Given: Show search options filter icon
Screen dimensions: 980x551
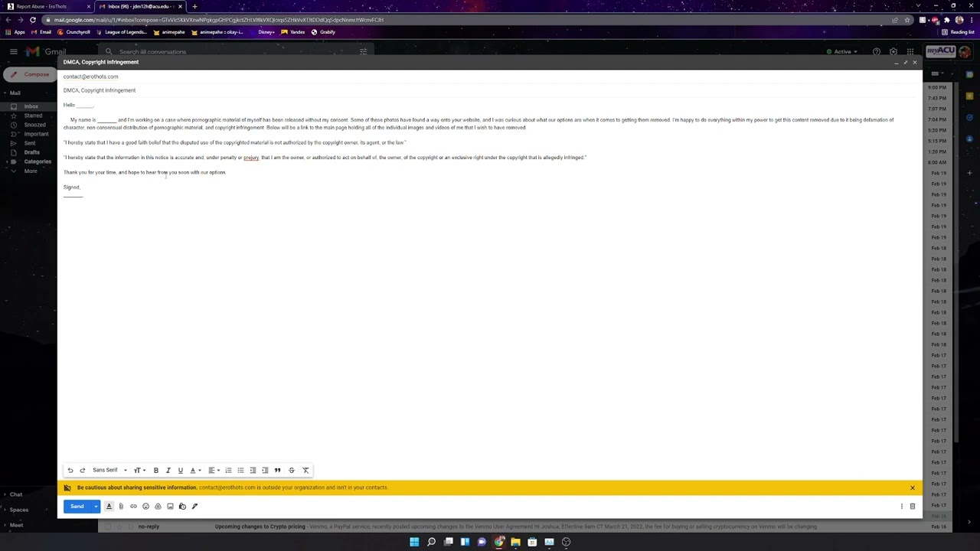Looking at the screenshot, I should coord(364,51).
